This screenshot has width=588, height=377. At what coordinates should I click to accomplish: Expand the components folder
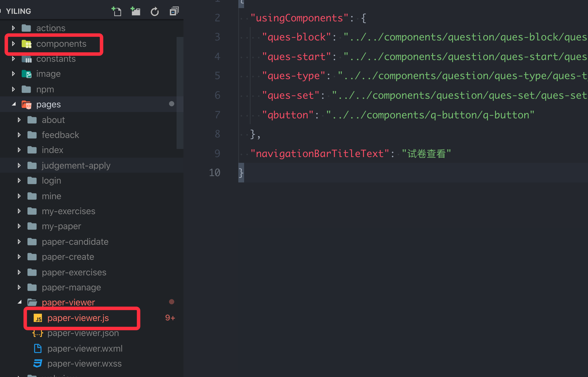13,44
